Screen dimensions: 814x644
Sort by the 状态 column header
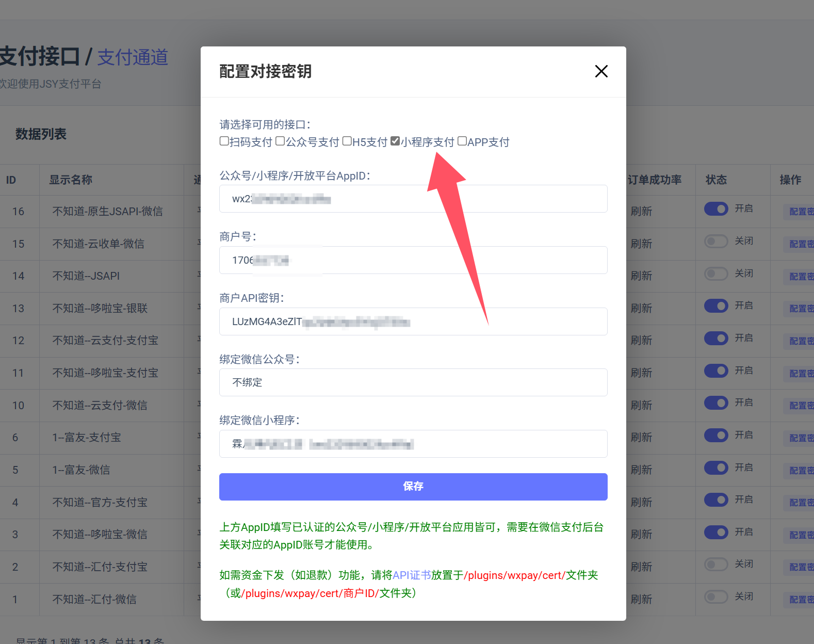[716, 180]
